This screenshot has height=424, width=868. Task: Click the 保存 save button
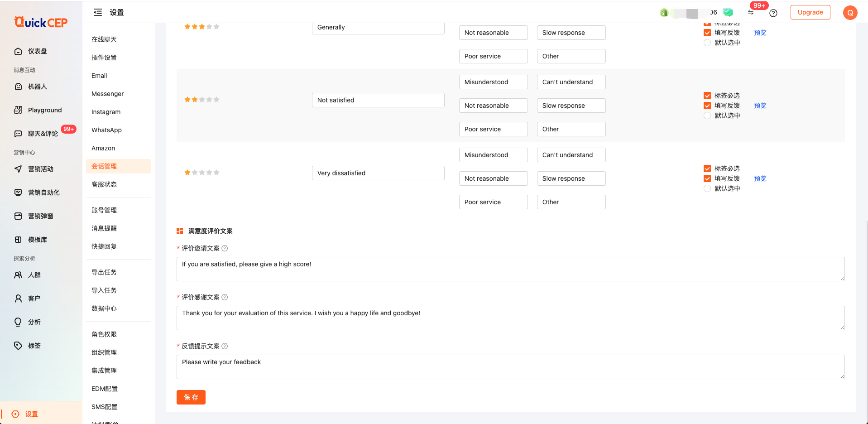[191, 397]
